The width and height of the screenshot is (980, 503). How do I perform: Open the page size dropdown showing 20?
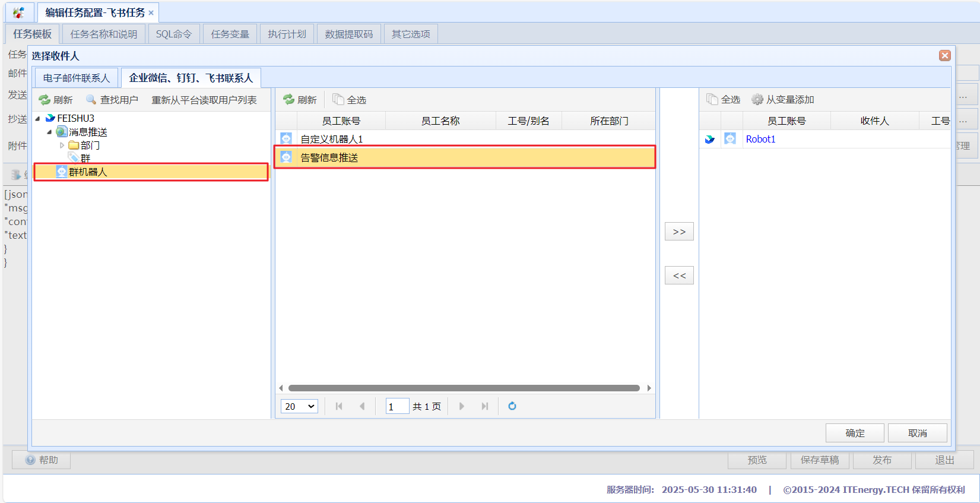tap(299, 406)
